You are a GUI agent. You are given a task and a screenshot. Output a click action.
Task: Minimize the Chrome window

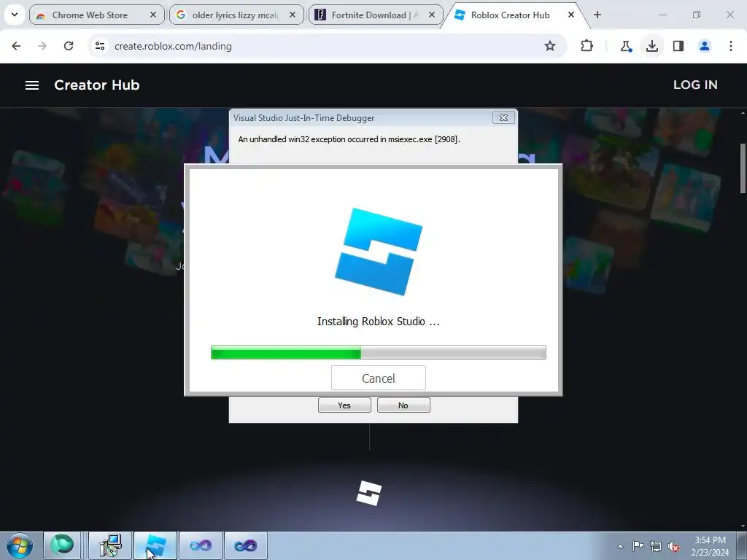662,15
